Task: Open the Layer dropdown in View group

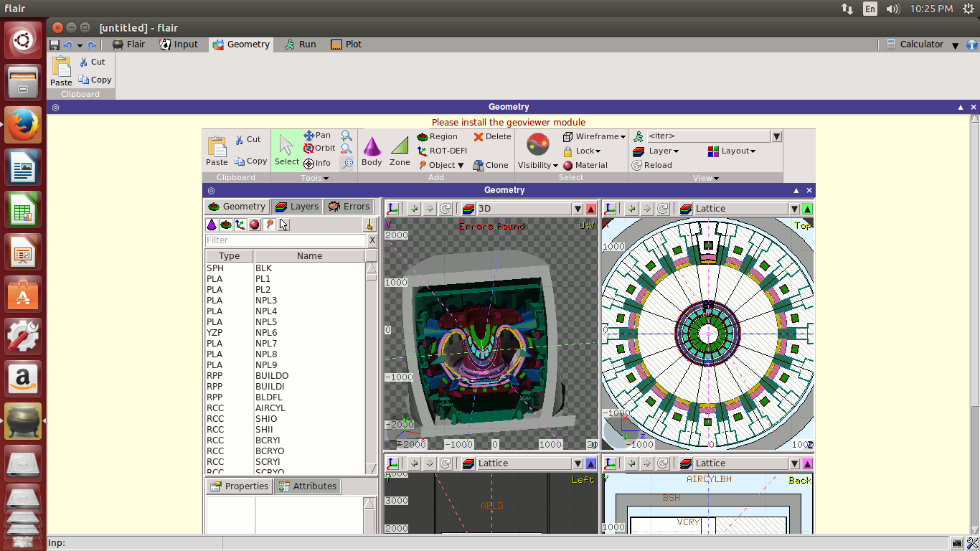Action: click(656, 151)
